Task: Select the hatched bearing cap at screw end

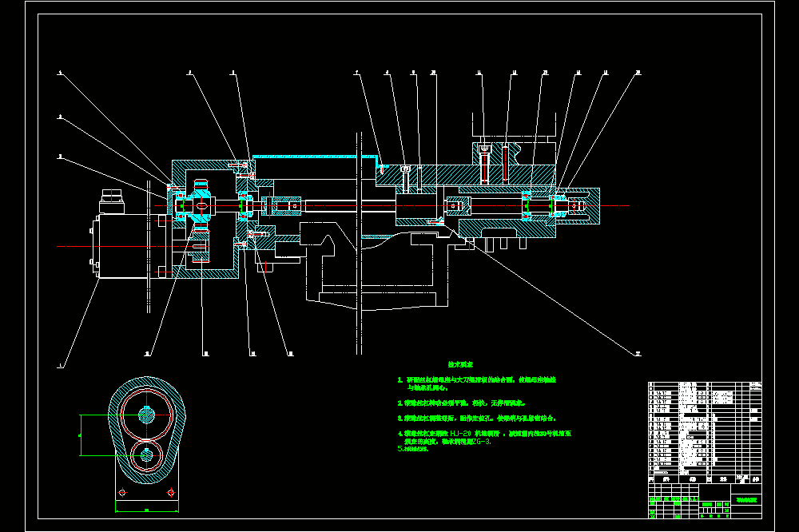Action: (x=578, y=206)
